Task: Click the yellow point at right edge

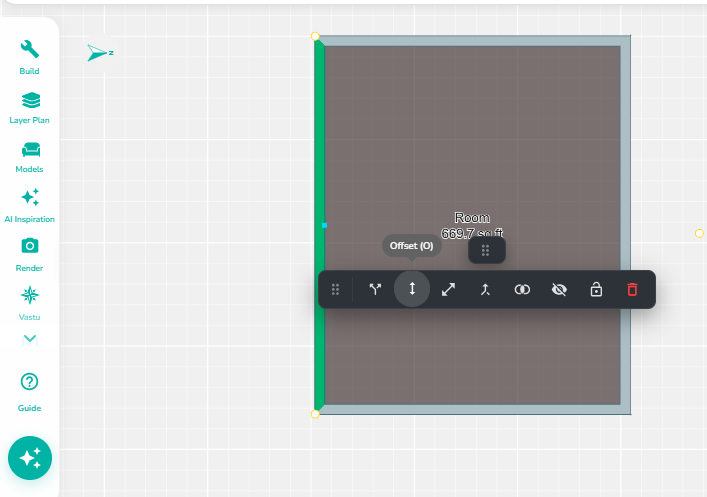Action: pos(699,233)
